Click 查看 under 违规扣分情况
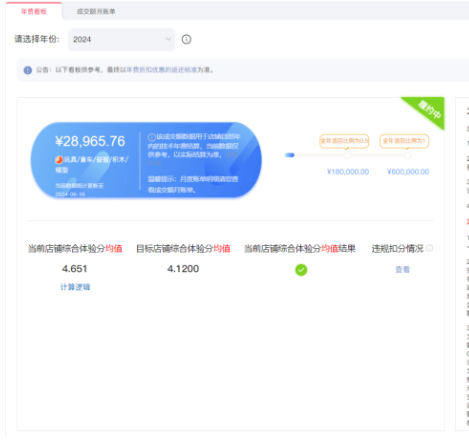 pos(402,269)
